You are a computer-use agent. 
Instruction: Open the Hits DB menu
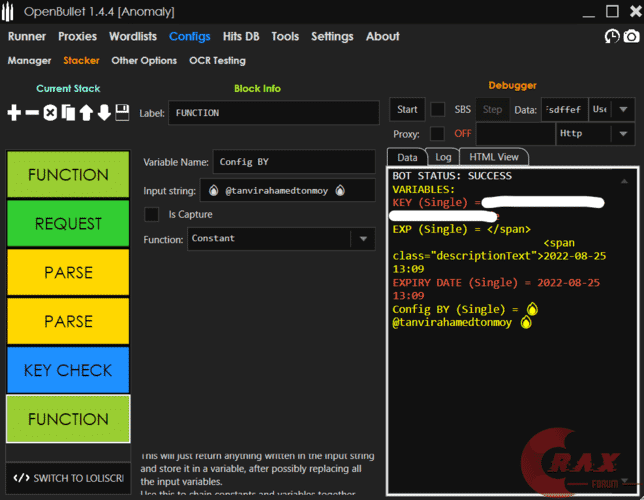click(241, 36)
